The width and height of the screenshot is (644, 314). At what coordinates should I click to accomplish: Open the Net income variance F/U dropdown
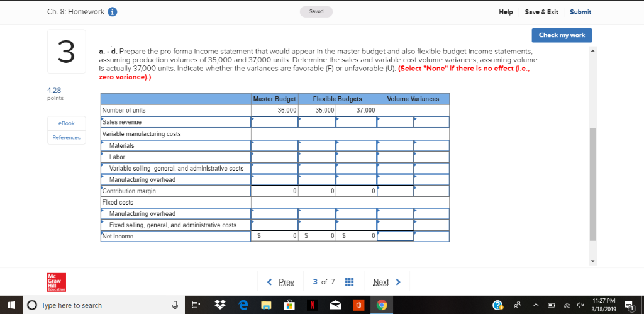coord(431,237)
